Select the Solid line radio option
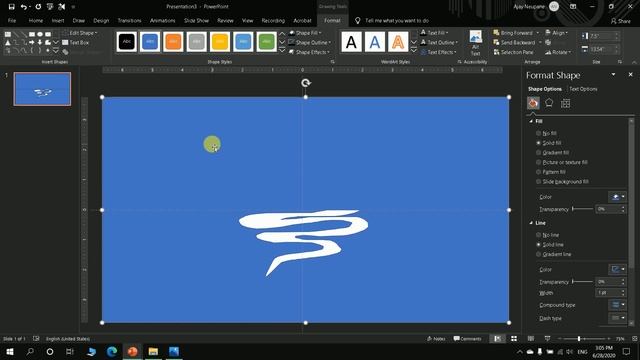Viewport: 640px width, 360px height. 550,244
